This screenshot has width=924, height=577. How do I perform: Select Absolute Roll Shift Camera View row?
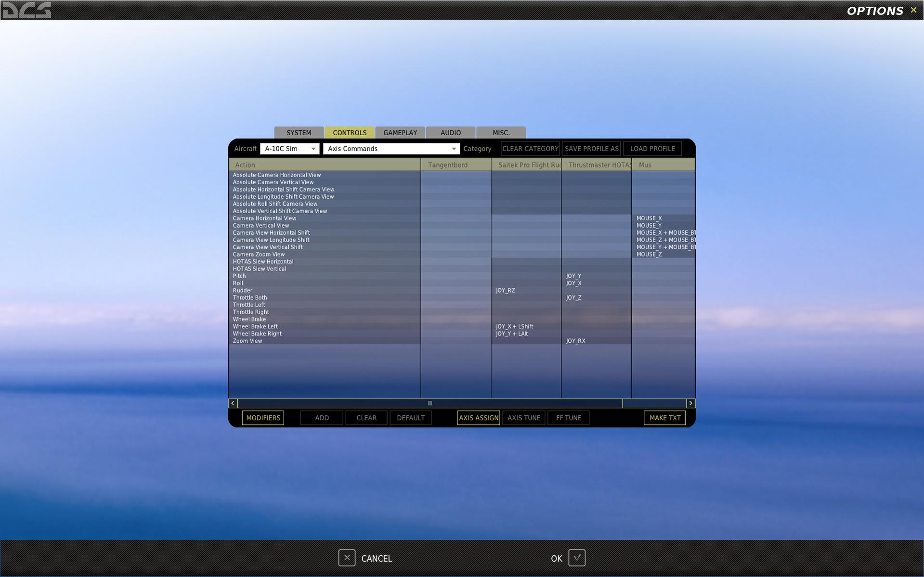(325, 204)
